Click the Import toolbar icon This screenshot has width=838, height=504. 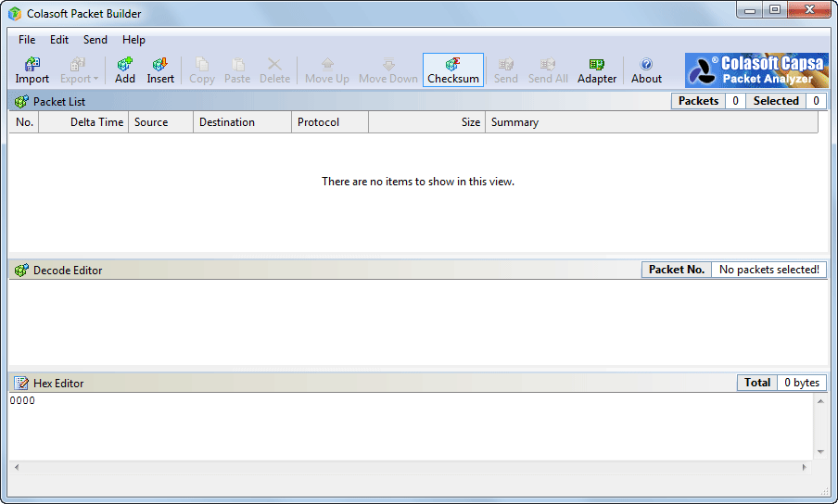[32, 69]
